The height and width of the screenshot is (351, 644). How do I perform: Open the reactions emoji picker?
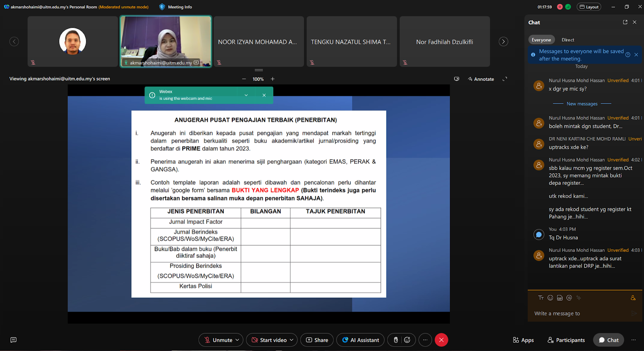(407, 340)
